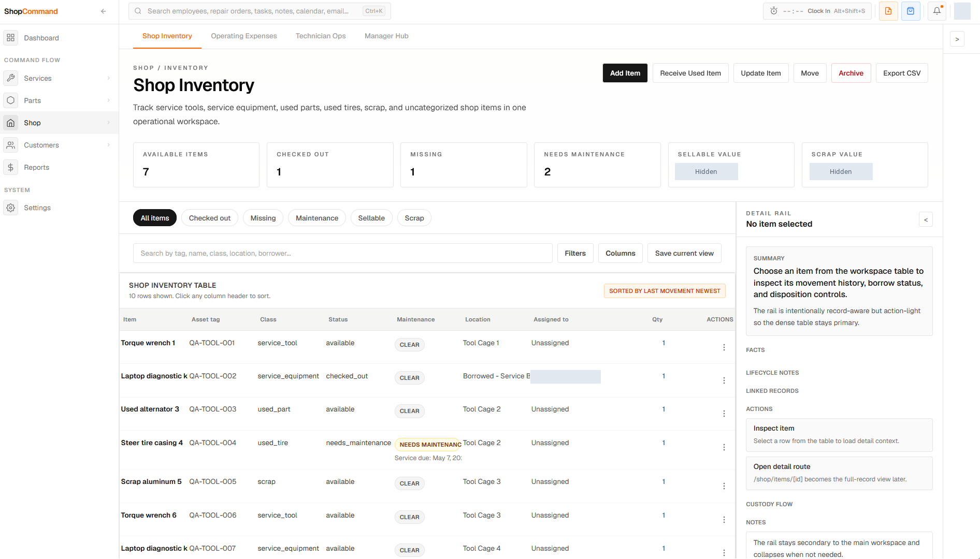Open actions menu for Torque wrench 1
This screenshot has width=980, height=559.
click(x=724, y=347)
